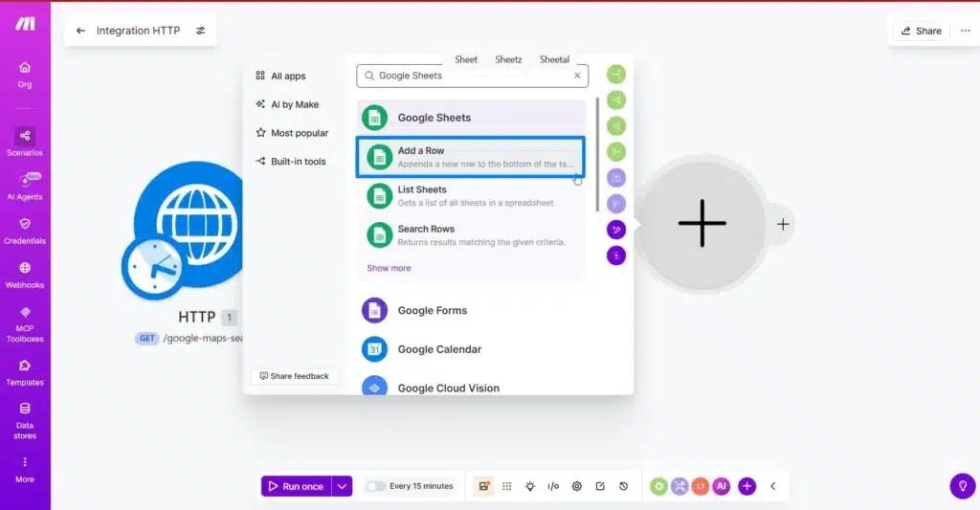The width and height of the screenshot is (980, 510).
Task: Click the highlighted save scenario toolbar icon
Action: click(x=483, y=486)
